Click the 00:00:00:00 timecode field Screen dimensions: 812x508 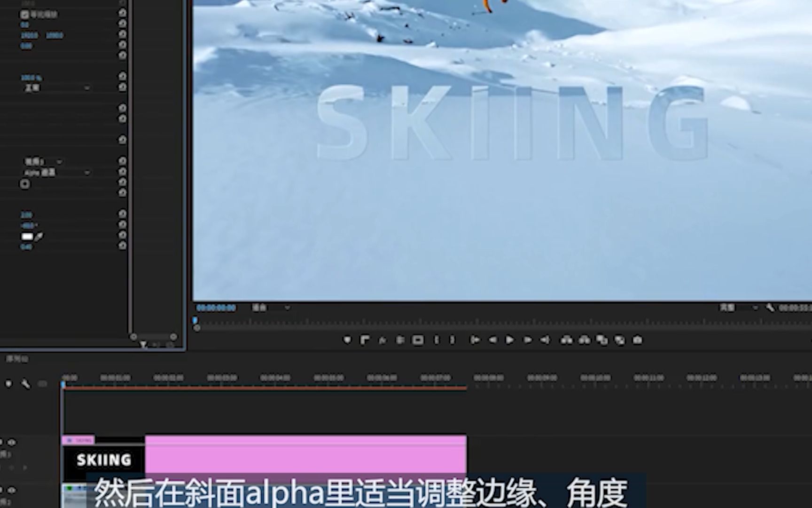(217, 308)
